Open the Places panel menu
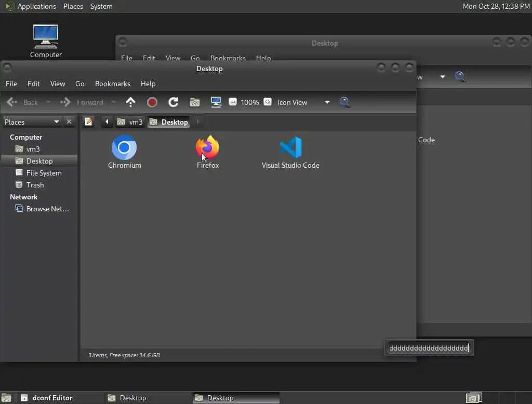The image size is (532, 404). 73,6
